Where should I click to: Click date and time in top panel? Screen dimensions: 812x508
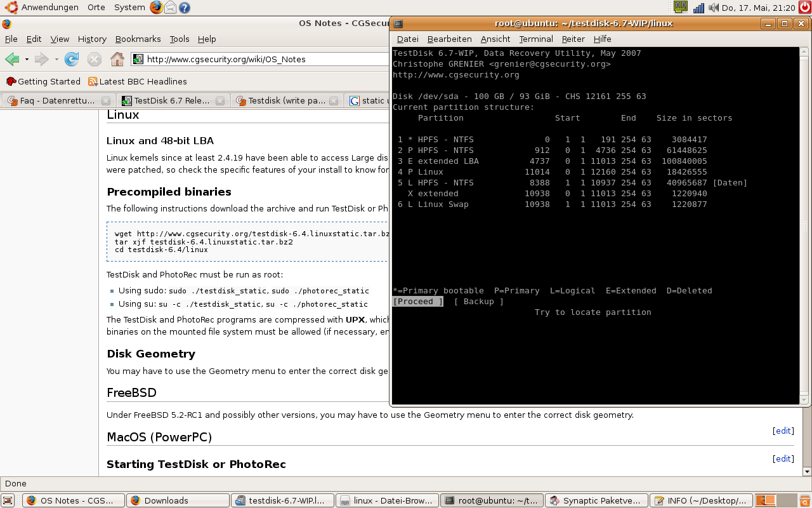(x=758, y=8)
